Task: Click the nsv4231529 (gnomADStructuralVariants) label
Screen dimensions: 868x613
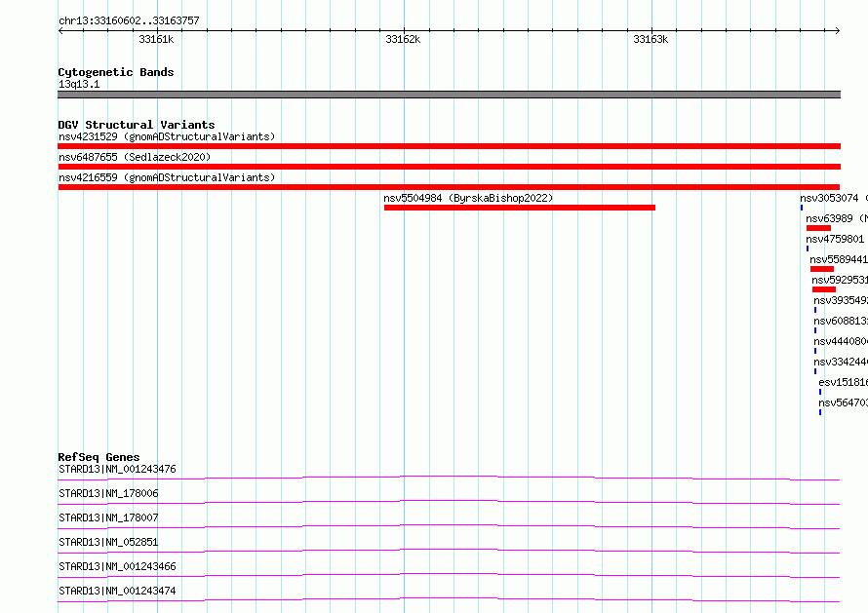Action: (167, 136)
